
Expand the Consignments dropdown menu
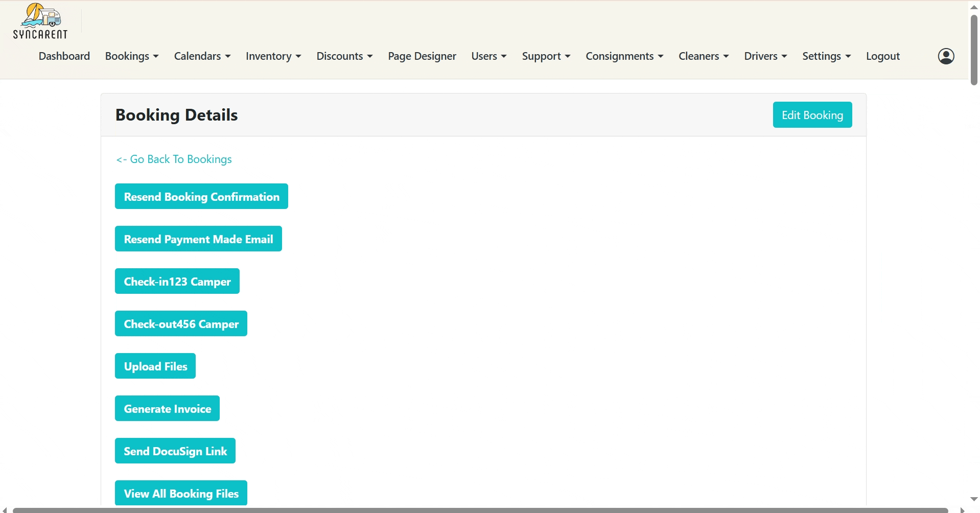click(624, 56)
